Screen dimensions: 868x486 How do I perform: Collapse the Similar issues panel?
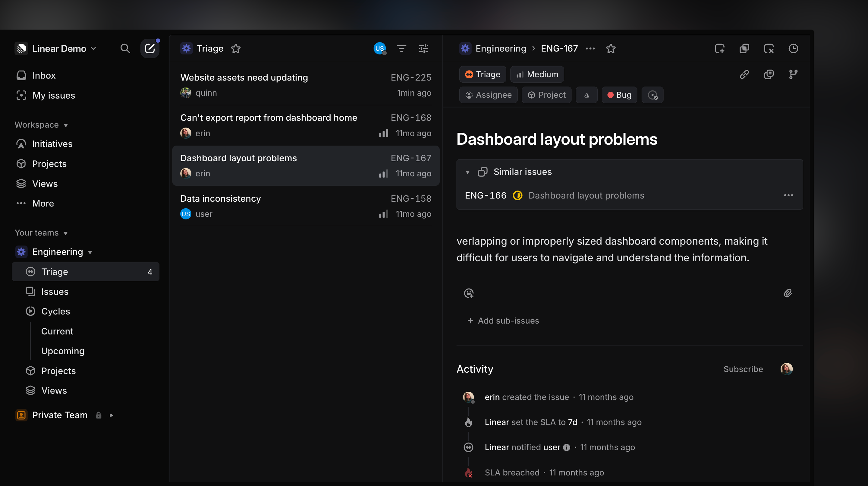pyautogui.click(x=468, y=172)
